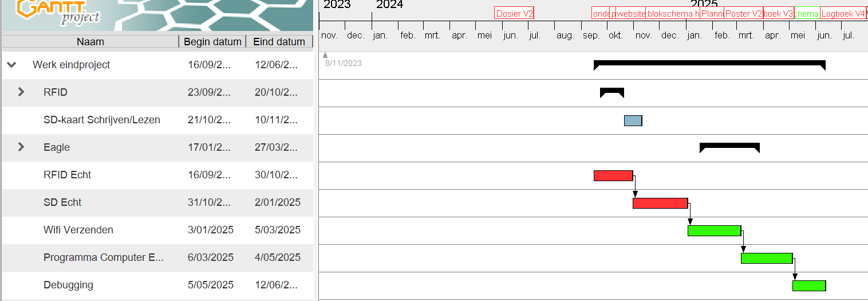The height and width of the screenshot is (301, 868).
Task: Collapse the Werk eindproject task group
Action: click(11, 65)
